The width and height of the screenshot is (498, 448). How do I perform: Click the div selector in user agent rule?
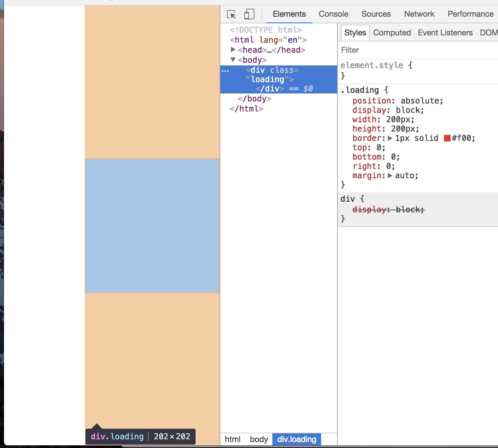[x=347, y=199]
